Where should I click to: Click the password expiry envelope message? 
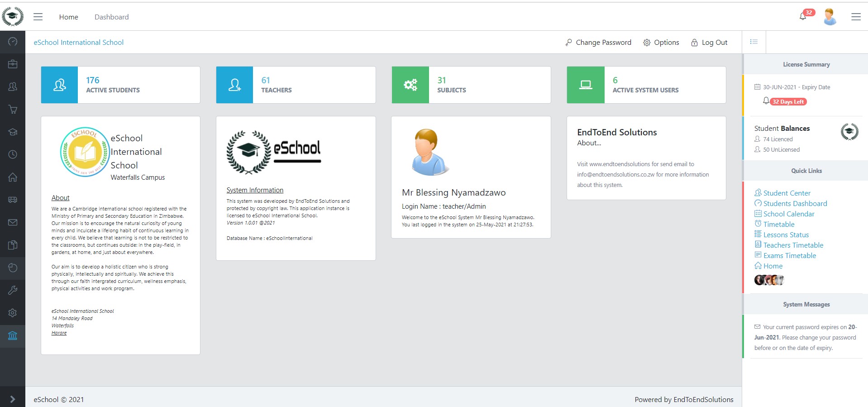806,337
